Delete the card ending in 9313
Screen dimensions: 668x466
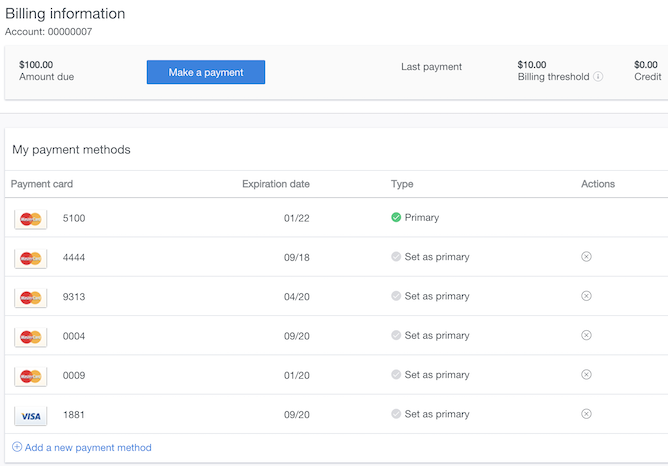pyautogui.click(x=586, y=296)
